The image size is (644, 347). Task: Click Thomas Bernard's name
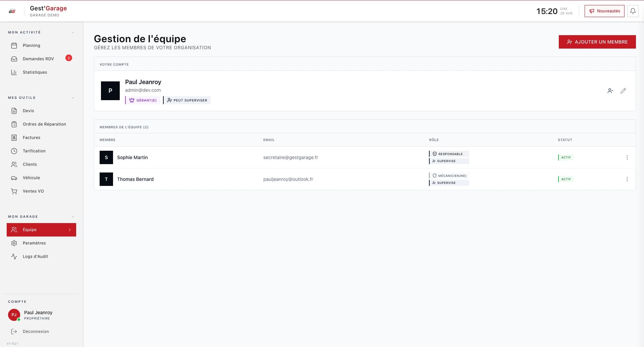click(136, 179)
